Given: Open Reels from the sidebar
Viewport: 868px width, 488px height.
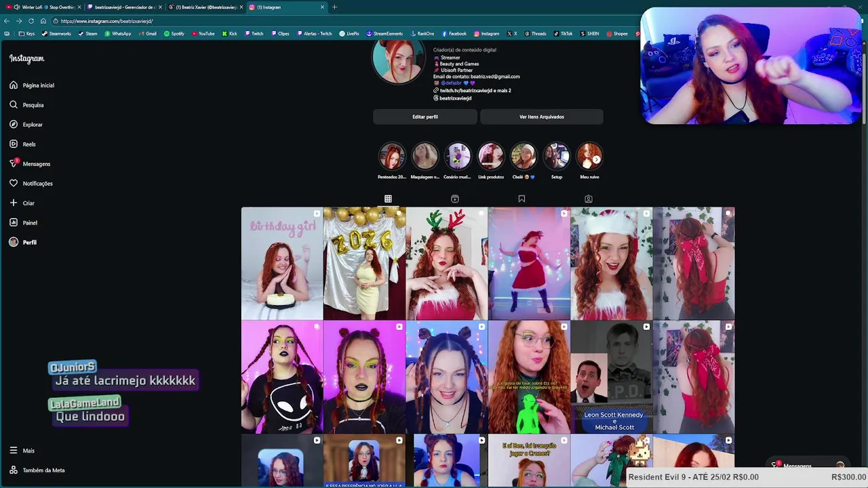Looking at the screenshot, I should pyautogui.click(x=22, y=144).
